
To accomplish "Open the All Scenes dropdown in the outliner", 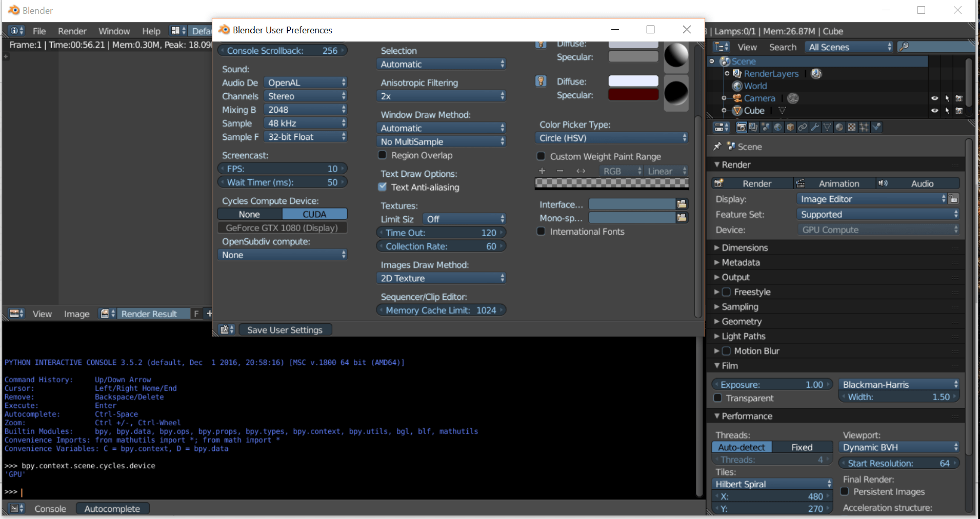I will point(848,47).
